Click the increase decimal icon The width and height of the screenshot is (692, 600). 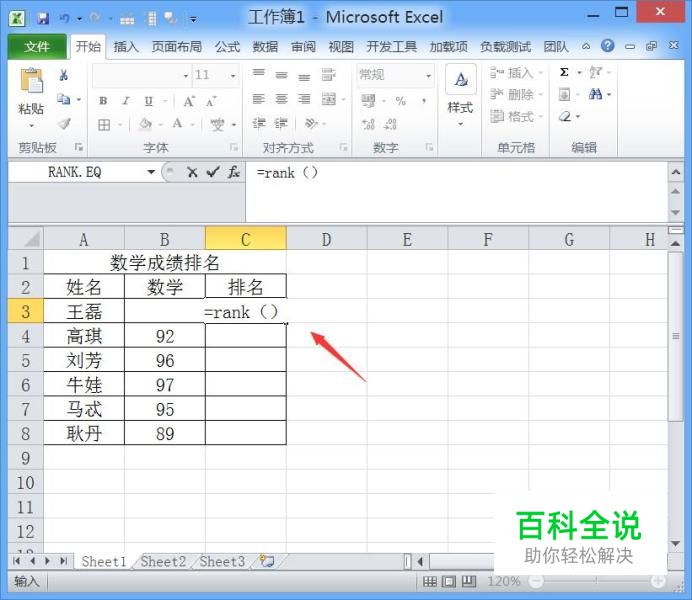(x=368, y=124)
